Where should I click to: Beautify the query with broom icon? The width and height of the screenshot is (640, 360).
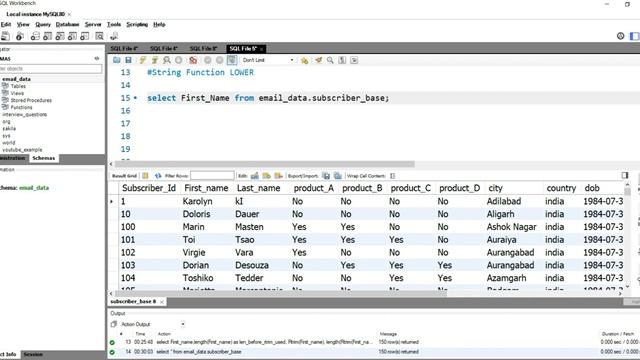pos(318,60)
